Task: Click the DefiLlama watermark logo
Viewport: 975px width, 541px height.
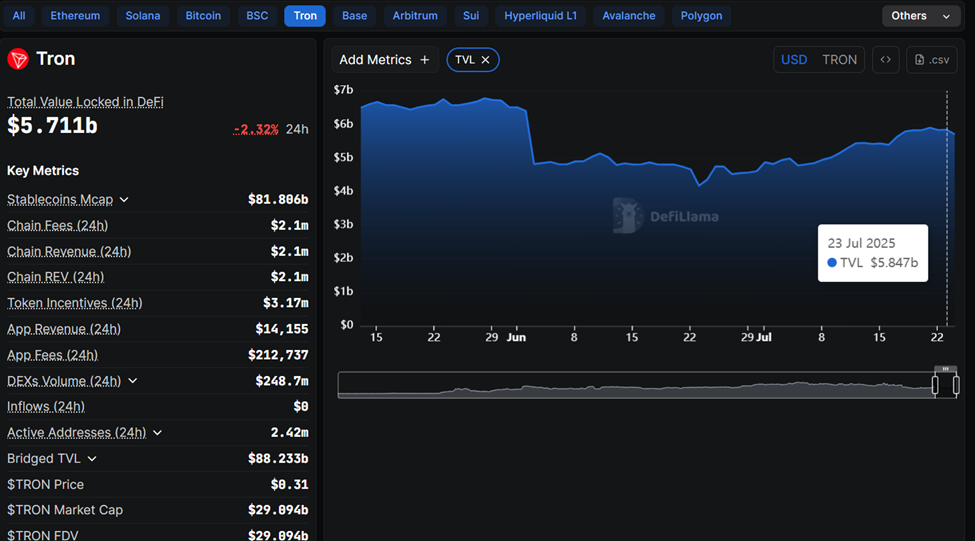Action: pos(627,215)
